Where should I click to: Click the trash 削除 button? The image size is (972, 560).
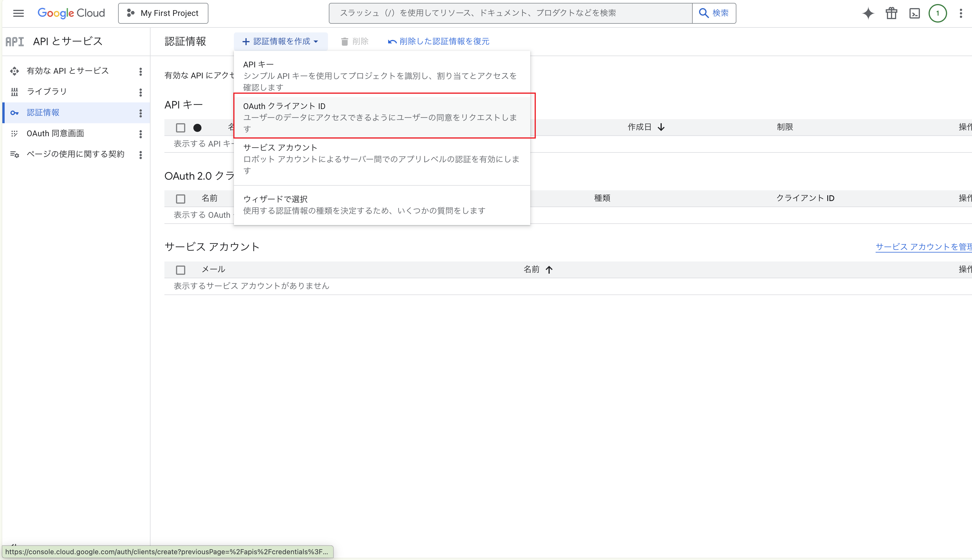(354, 41)
